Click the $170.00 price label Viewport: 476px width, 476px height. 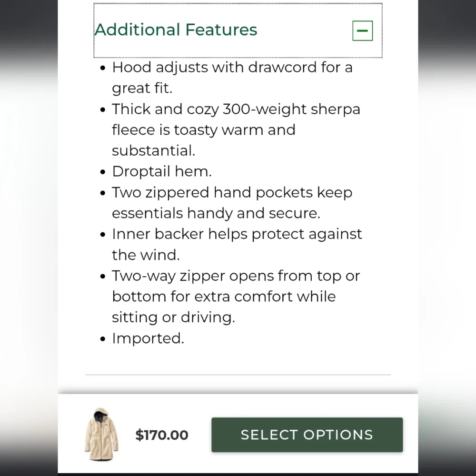[162, 435]
